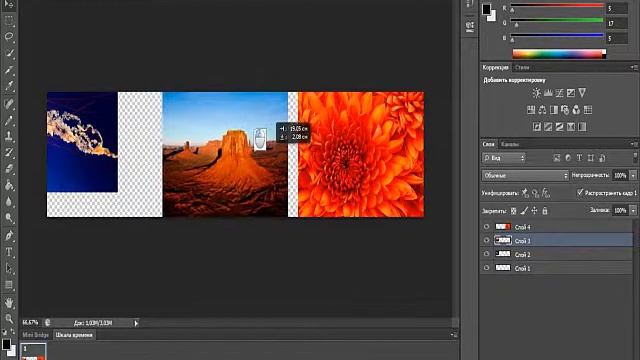Viewport: 640px width, 360px height.
Task: Select the Zoom tool in the toolbar
Action: point(9,318)
